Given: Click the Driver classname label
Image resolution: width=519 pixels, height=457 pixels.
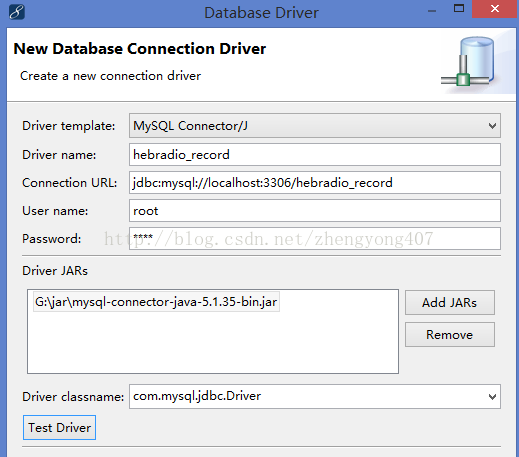Looking at the screenshot, I should [x=73, y=397].
